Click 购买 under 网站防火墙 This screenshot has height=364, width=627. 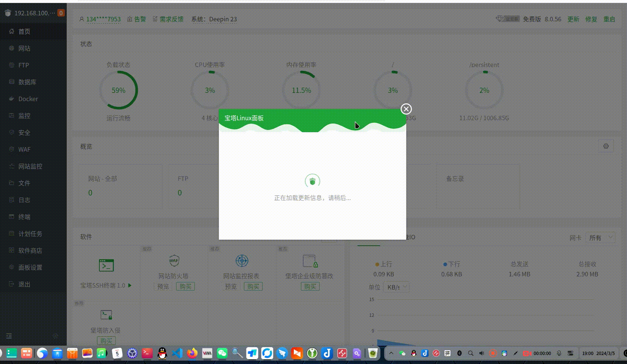click(185, 286)
